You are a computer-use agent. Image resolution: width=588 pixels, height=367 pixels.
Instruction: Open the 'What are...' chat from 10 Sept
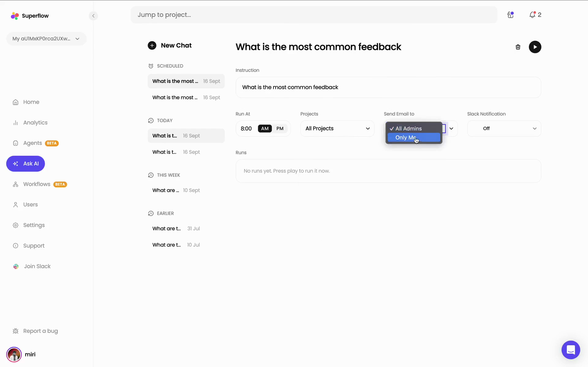point(186,190)
